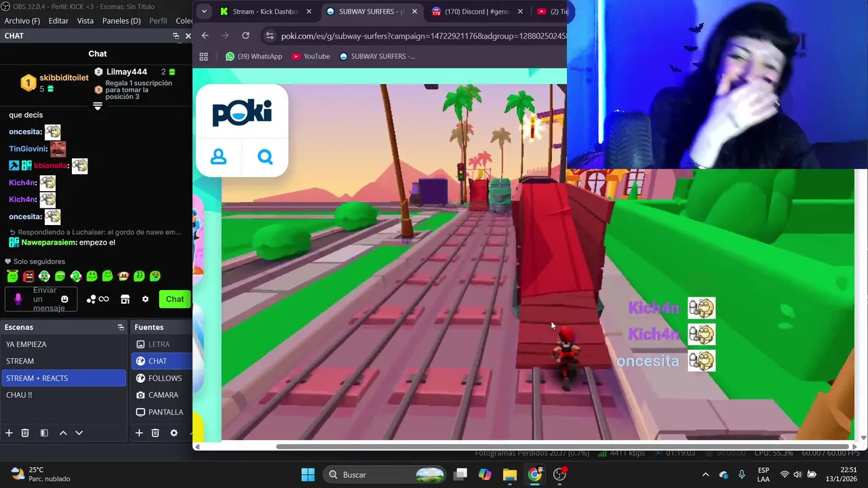Show hidden system tray icons chevron
The width and height of the screenshot is (868, 488).
coord(705,474)
